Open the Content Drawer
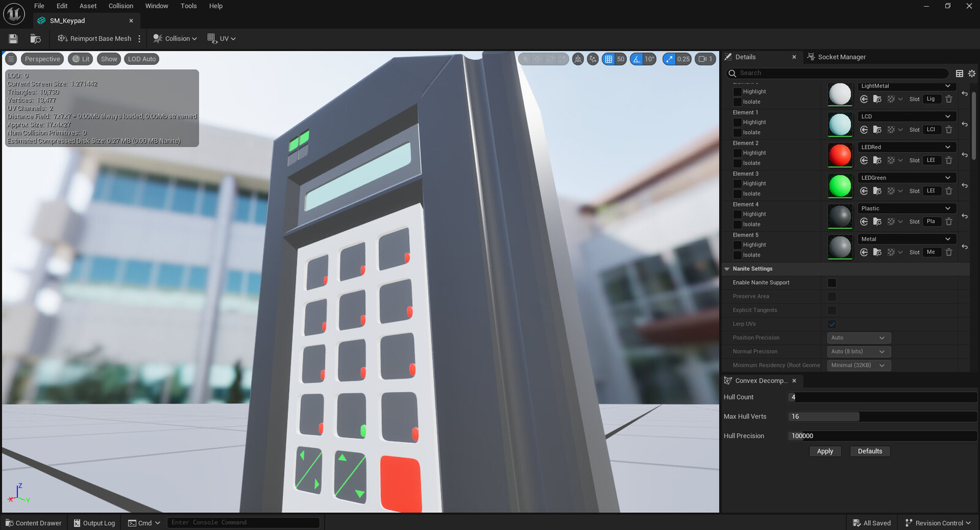The height and width of the screenshot is (530, 980). coord(34,523)
